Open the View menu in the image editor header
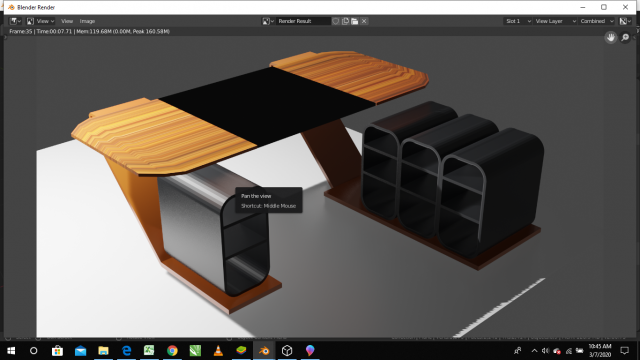This screenshot has height=360, width=640. (x=67, y=21)
